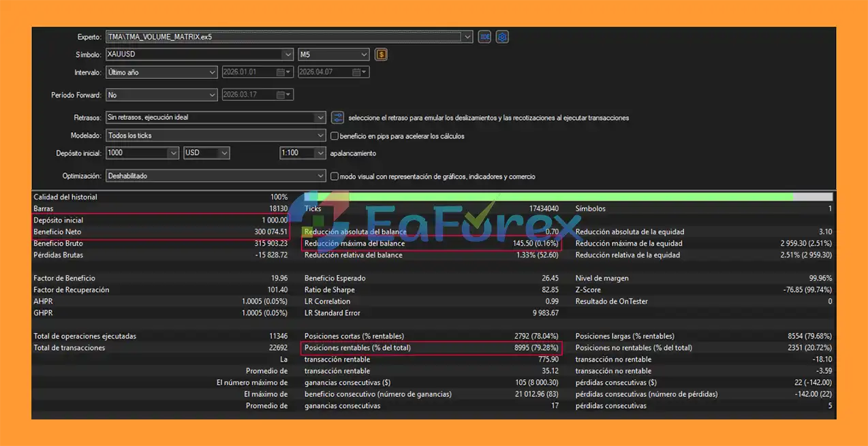Expand the Intervalo 'Último año' dropdown
Screen dimensions: 868x446
point(211,72)
